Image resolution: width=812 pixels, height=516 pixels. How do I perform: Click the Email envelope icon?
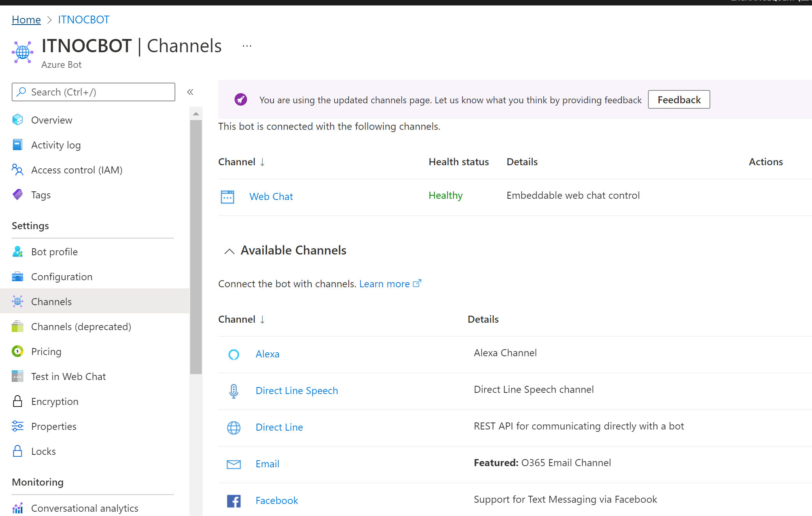[x=233, y=464]
